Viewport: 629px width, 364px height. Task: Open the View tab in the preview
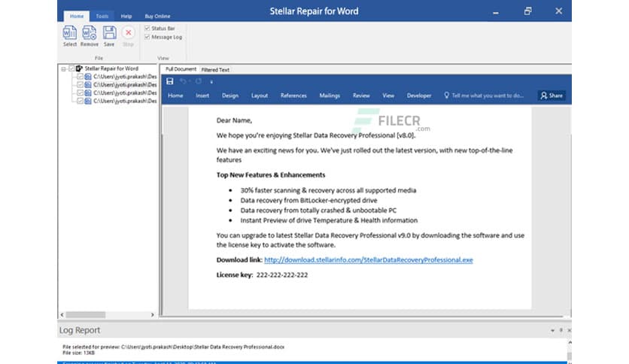click(388, 96)
